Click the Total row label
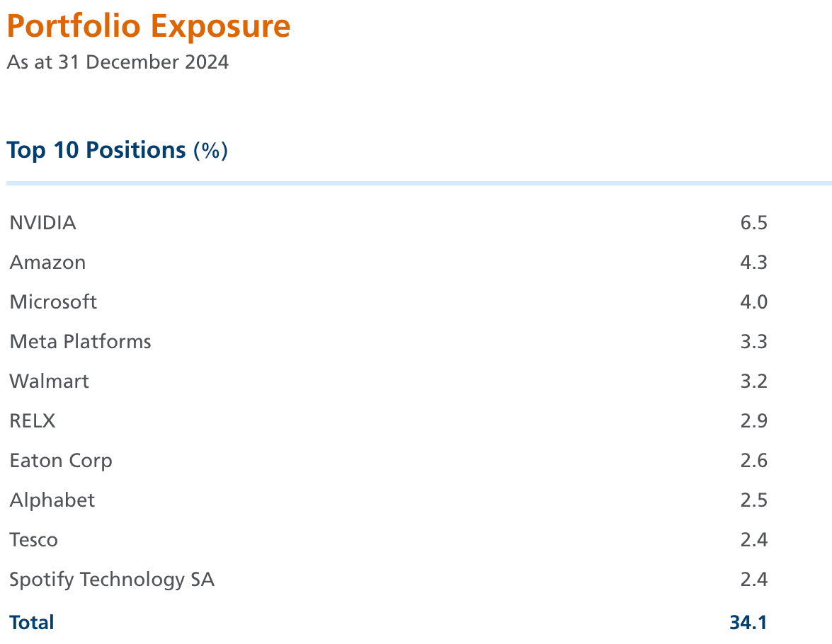Image resolution: width=832 pixels, height=644 pixels. (x=32, y=623)
